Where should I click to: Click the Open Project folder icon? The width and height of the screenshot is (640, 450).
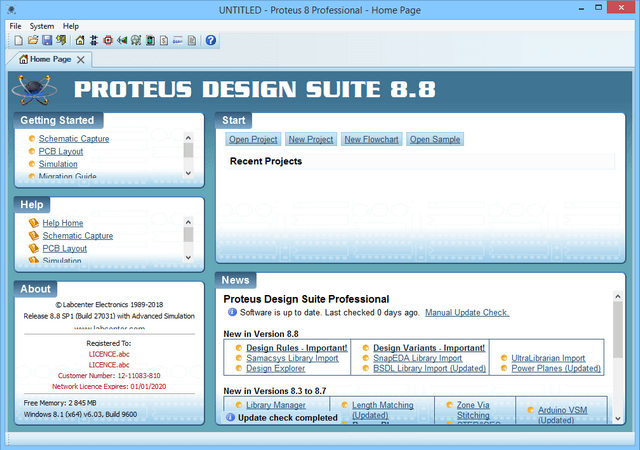pyautogui.click(x=32, y=41)
